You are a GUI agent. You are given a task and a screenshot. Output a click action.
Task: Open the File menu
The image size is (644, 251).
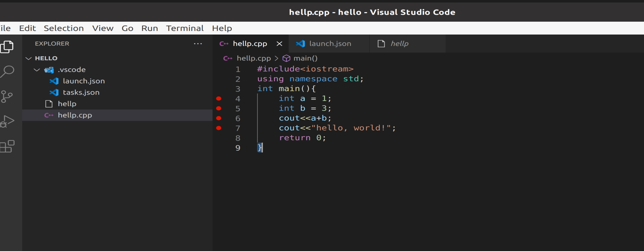pos(5,28)
